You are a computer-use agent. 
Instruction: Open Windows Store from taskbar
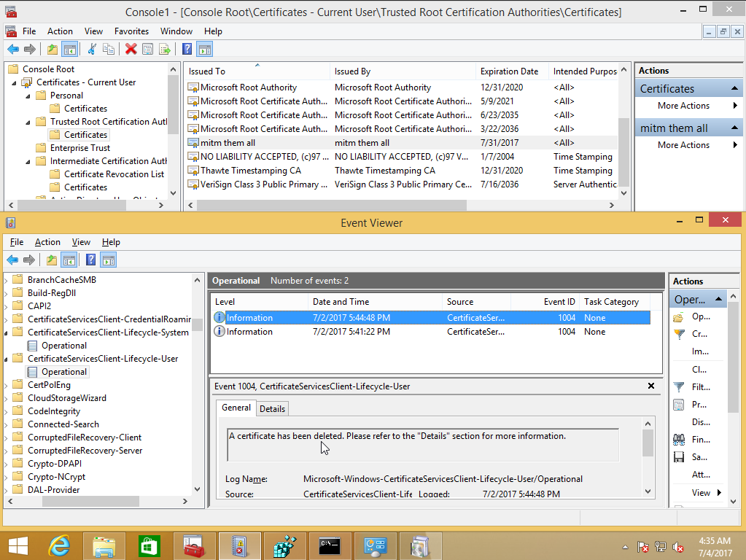coord(149,545)
